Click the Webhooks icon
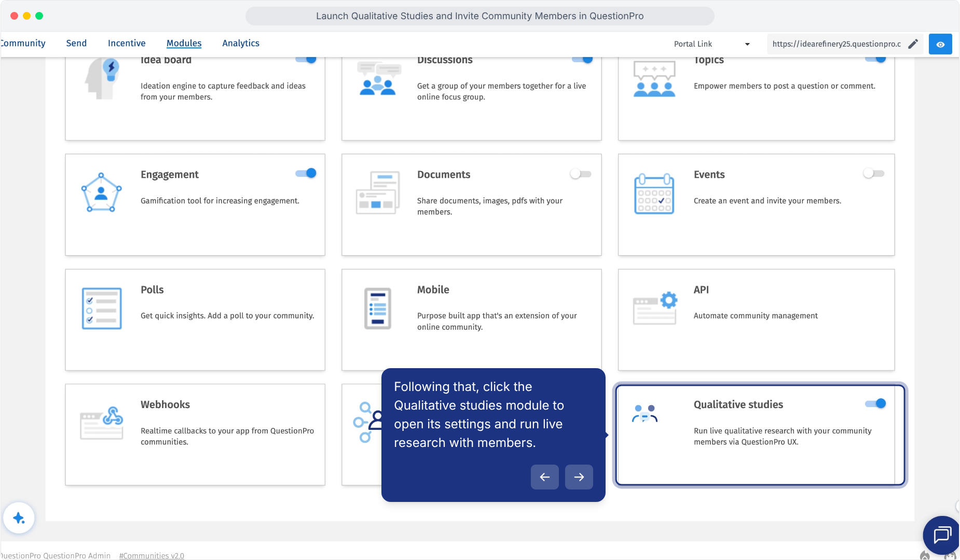The height and width of the screenshot is (560, 960). 102,423
